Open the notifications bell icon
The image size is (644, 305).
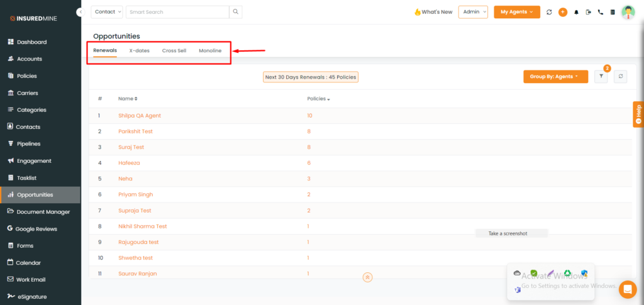point(576,12)
